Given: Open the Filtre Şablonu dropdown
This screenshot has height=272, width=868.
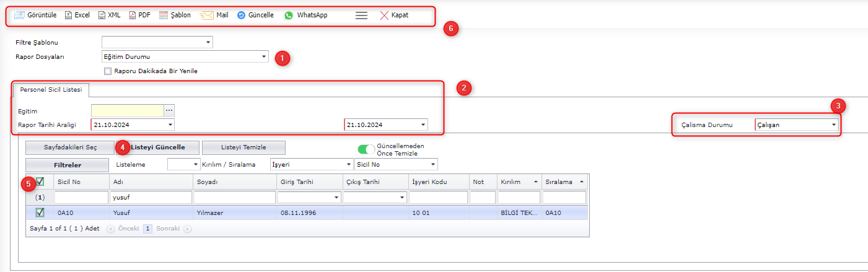Looking at the screenshot, I should tap(208, 42).
